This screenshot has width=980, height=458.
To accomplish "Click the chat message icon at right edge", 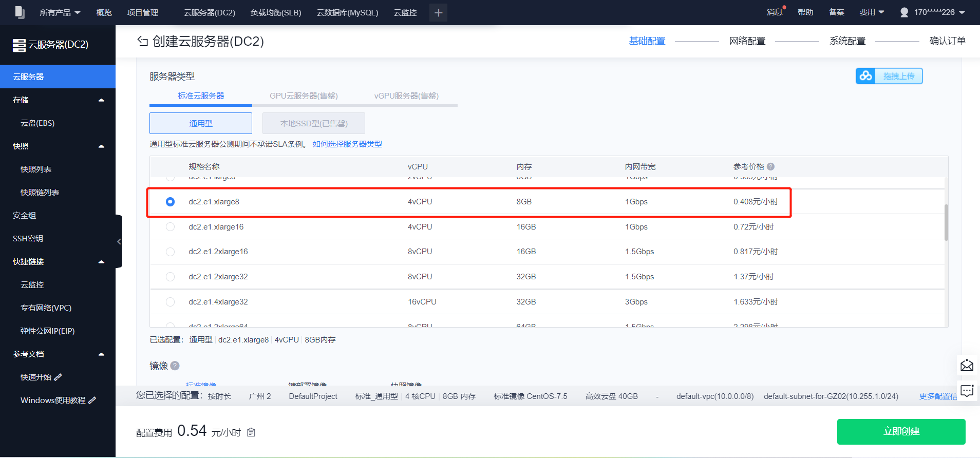I will click(x=967, y=391).
